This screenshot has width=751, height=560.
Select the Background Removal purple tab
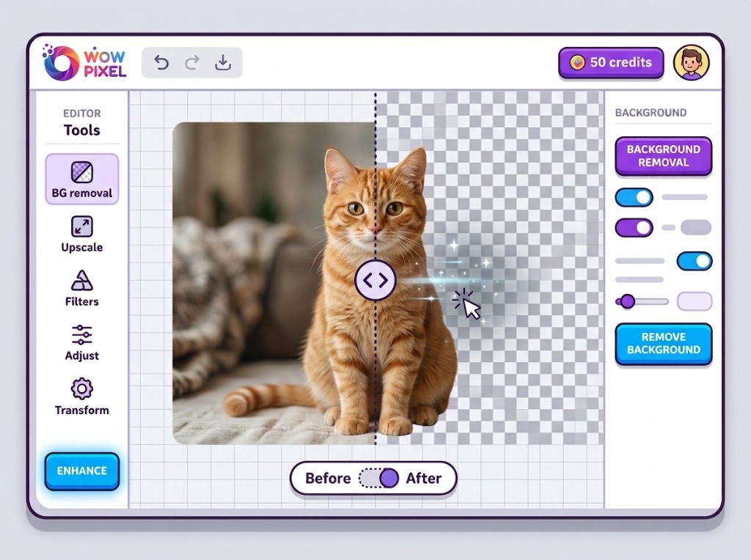[x=663, y=156]
